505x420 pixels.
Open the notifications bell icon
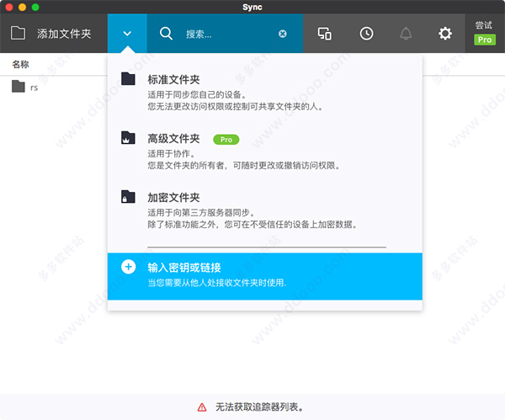click(406, 34)
